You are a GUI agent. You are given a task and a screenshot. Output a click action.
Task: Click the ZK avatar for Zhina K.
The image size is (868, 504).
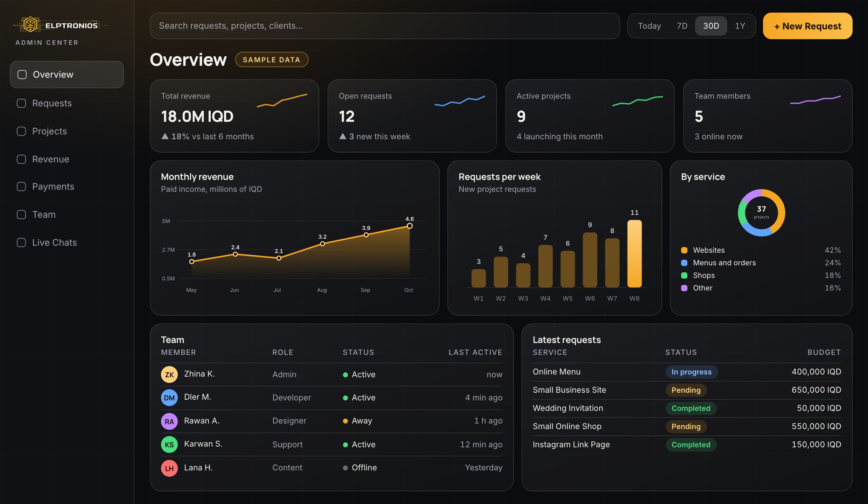point(169,374)
